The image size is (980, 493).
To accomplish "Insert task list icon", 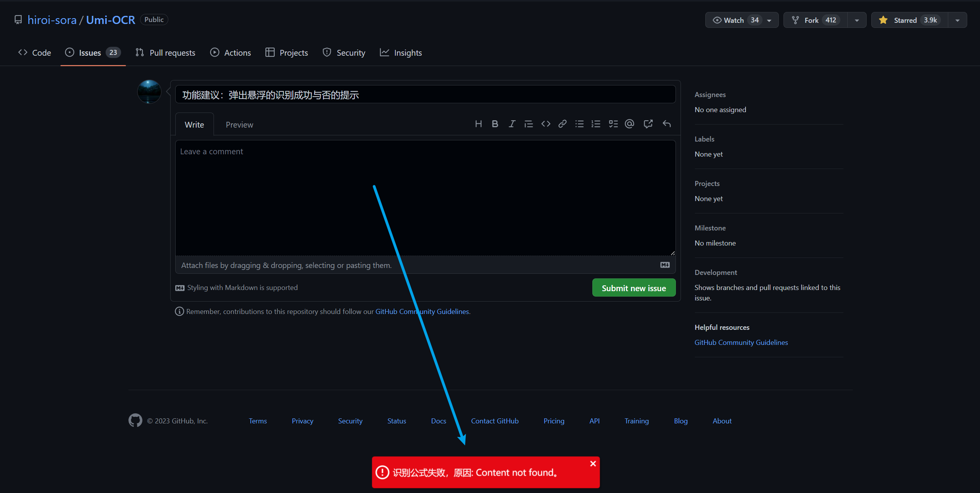I will (x=613, y=124).
